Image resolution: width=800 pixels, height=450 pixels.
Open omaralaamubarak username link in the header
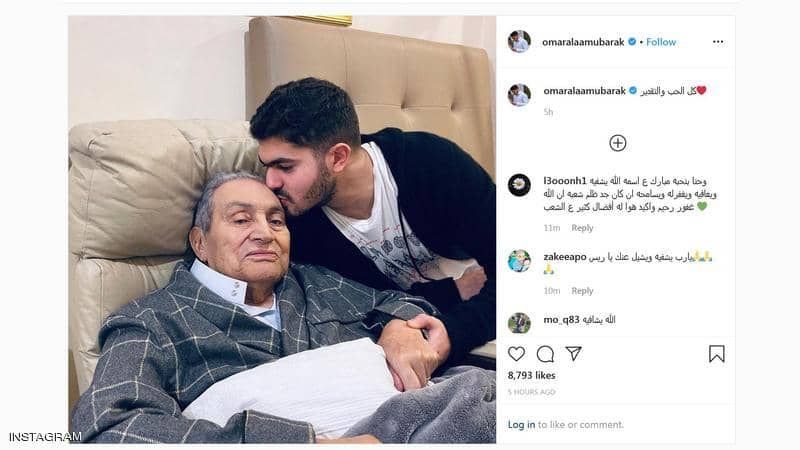tap(583, 42)
